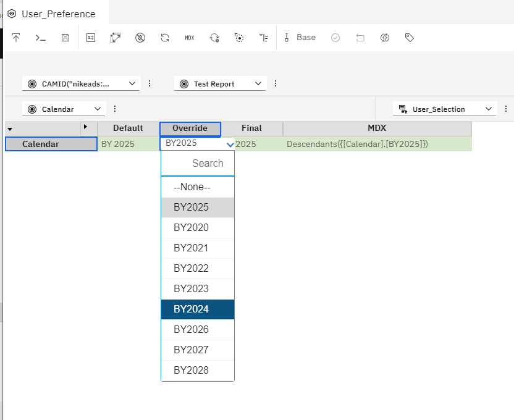Select the console/command line icon

coord(41,38)
